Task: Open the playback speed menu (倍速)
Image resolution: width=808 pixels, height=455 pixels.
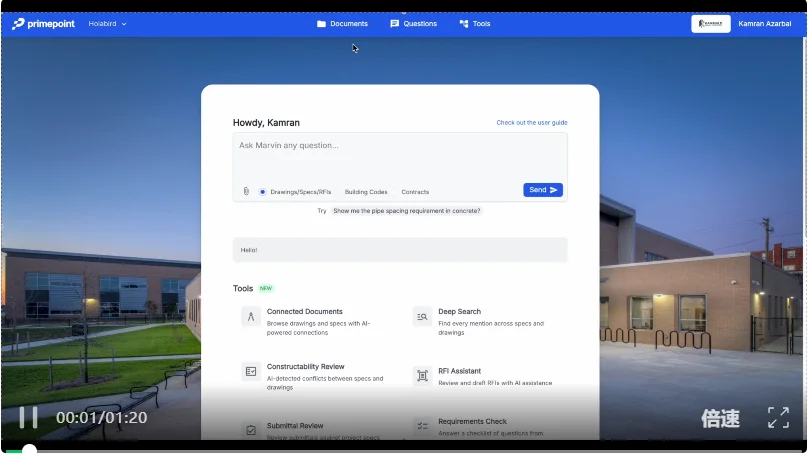Action: (x=720, y=418)
